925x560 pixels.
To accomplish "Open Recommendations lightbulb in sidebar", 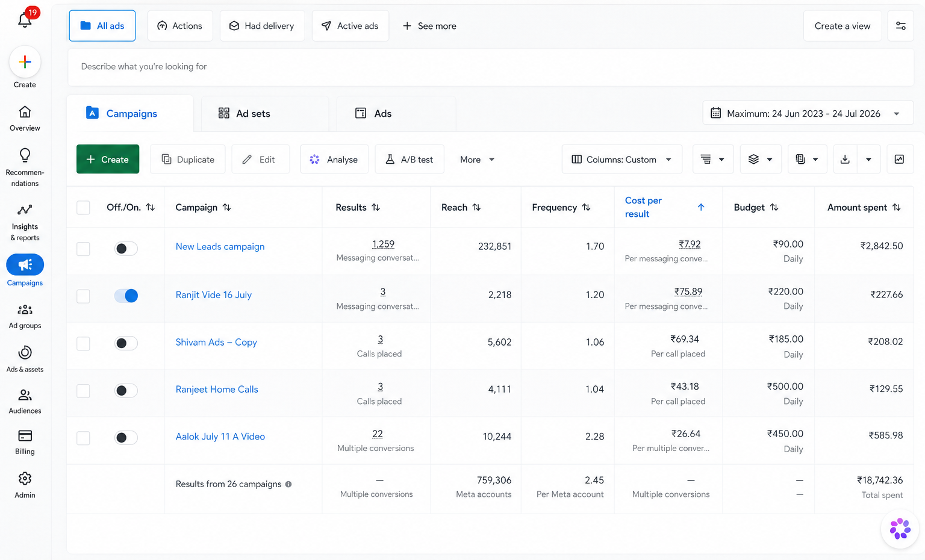I will click(25, 167).
